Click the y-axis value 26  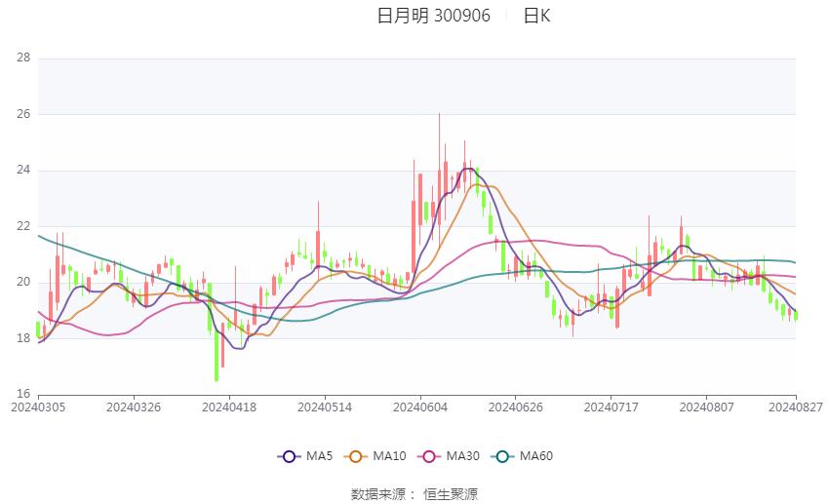[23, 114]
